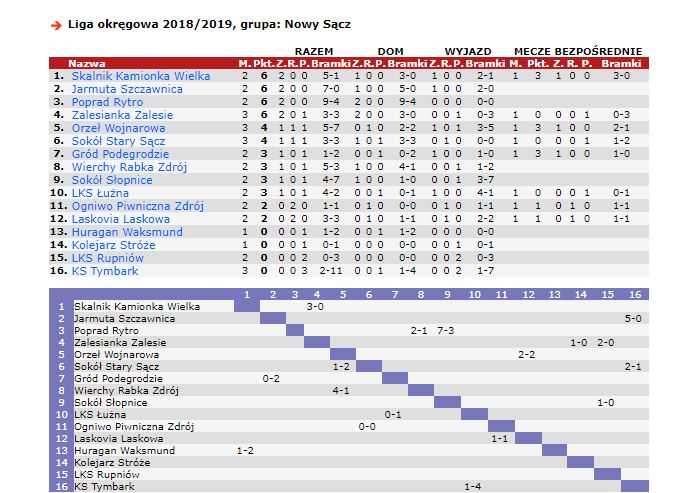Image resolution: width=700 pixels, height=493 pixels.
Task: Click Sokół Słopnice team link in standings
Action: point(109,180)
